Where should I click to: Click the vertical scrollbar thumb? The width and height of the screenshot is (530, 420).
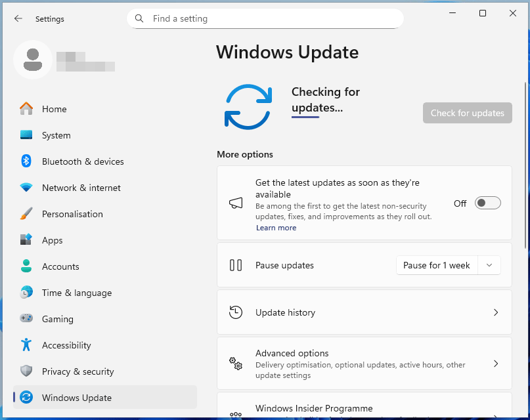[525, 165]
